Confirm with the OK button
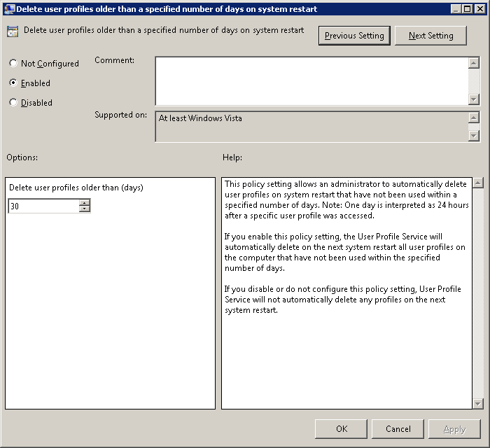490x448 pixels. (342, 429)
